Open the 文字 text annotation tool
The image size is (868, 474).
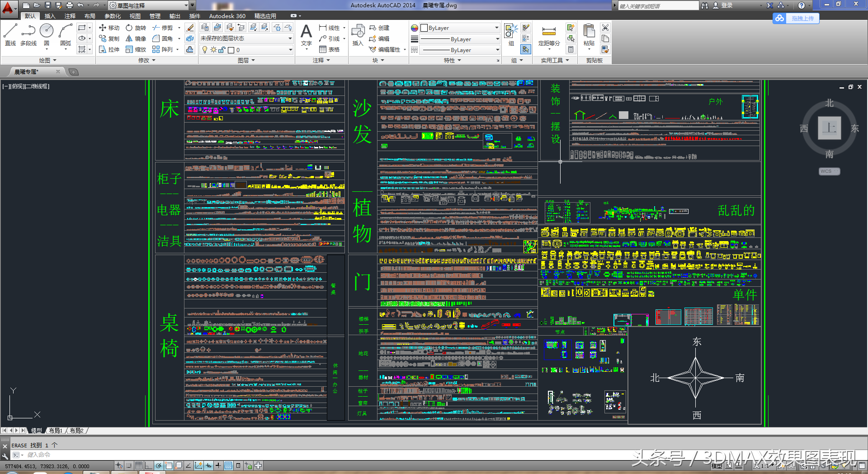pos(306,35)
